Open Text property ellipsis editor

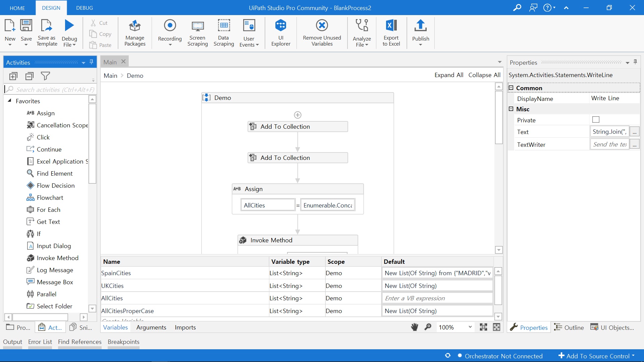635,132
